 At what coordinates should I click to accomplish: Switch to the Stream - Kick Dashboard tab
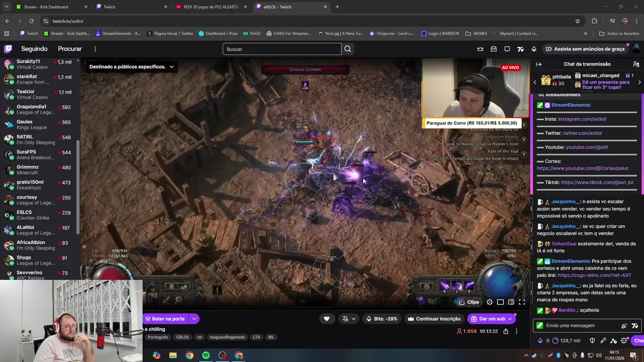pyautogui.click(x=52, y=7)
